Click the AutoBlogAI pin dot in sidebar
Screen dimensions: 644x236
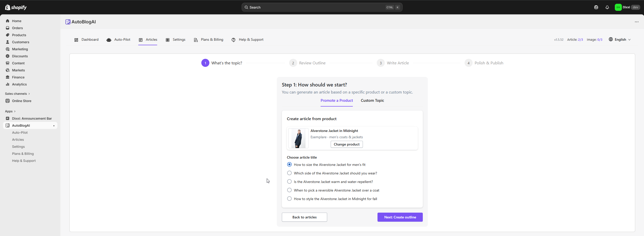(54, 126)
